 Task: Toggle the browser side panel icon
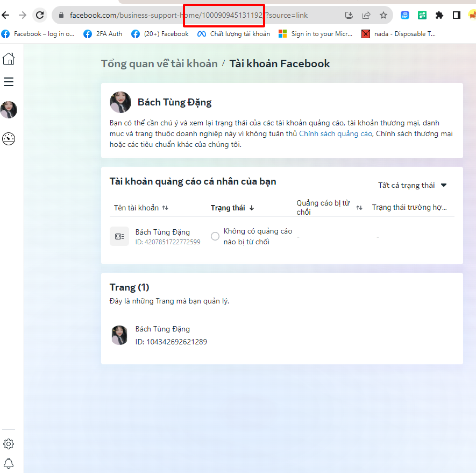[456, 15]
